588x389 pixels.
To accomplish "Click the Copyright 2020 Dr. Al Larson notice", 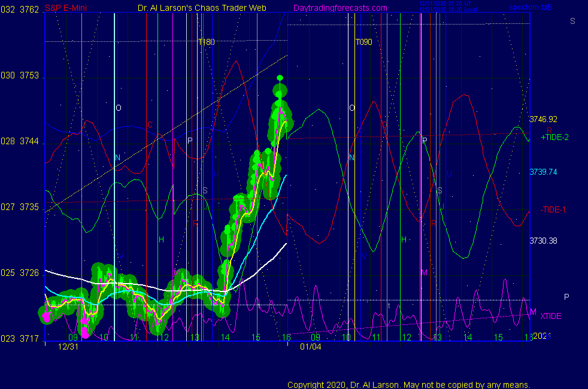I will coord(409,385).
